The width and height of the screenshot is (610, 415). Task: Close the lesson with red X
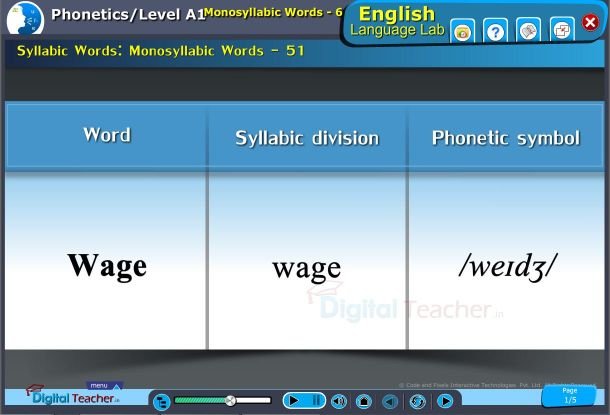click(590, 22)
